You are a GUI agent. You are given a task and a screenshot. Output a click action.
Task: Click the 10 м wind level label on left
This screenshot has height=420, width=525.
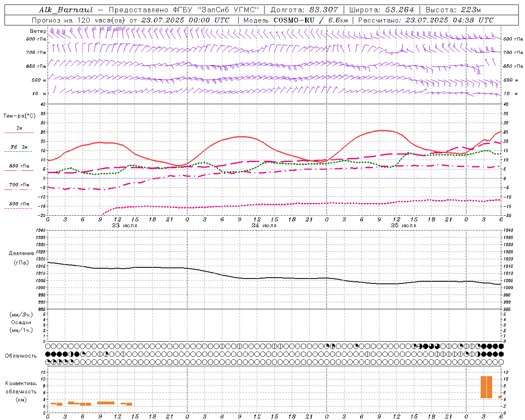pyautogui.click(x=39, y=94)
